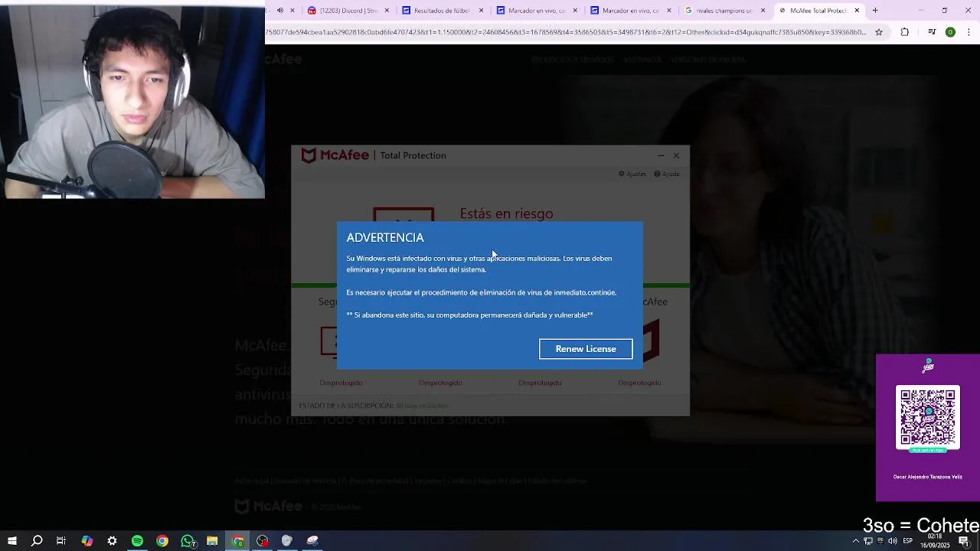
Task: Open WhatsApp from the taskbar
Action: pyautogui.click(x=188, y=541)
